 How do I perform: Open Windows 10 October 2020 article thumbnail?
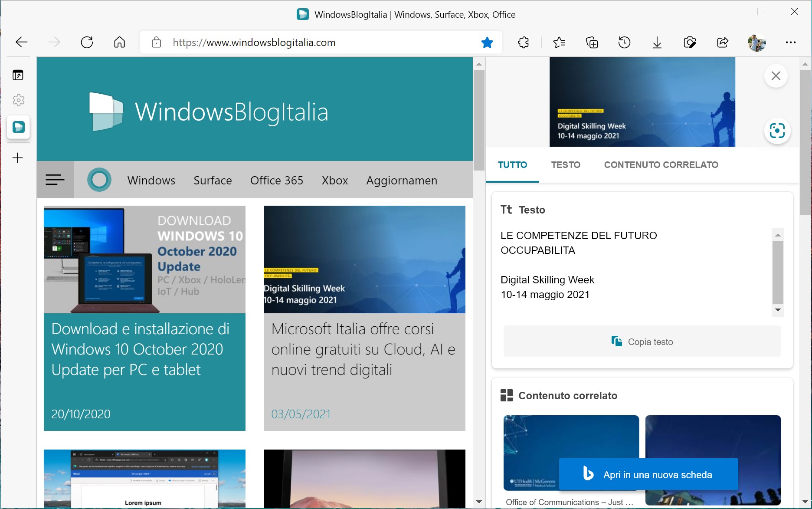click(144, 259)
